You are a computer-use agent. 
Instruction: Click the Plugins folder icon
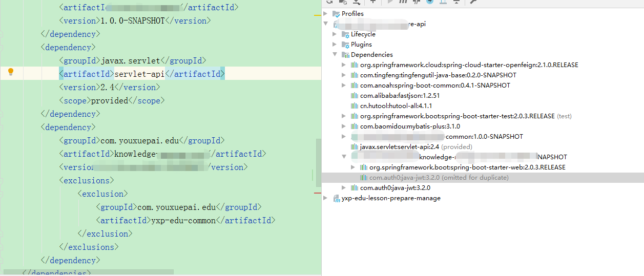345,45
